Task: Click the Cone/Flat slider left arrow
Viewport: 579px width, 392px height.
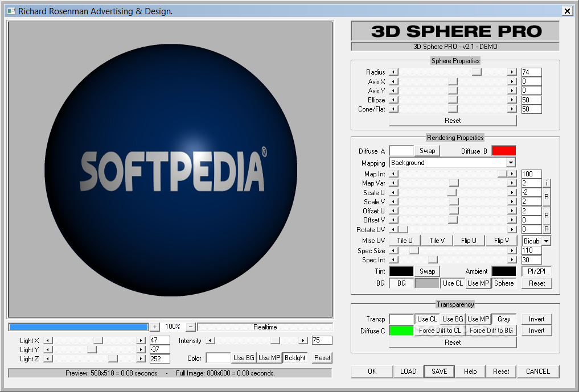Action: (393, 109)
